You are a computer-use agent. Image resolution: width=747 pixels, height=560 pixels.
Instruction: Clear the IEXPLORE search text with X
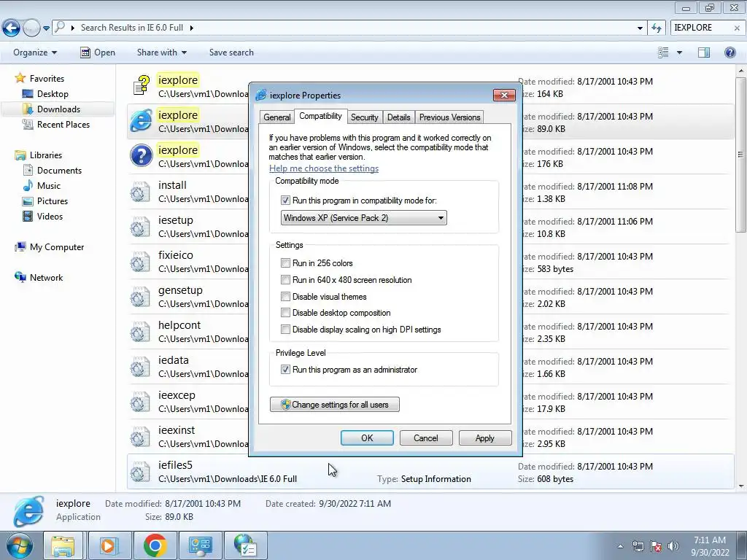737,28
